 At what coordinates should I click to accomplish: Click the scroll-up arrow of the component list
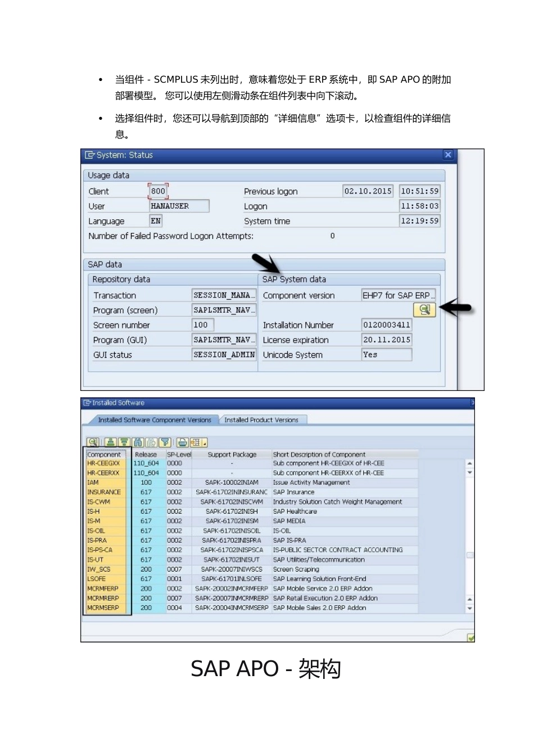coord(469,463)
